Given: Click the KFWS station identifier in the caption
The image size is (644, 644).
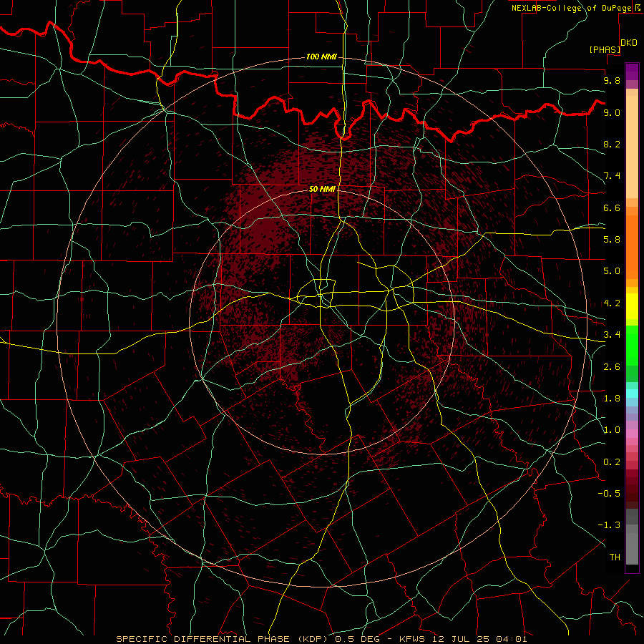Looking at the screenshot, I should point(413,639).
